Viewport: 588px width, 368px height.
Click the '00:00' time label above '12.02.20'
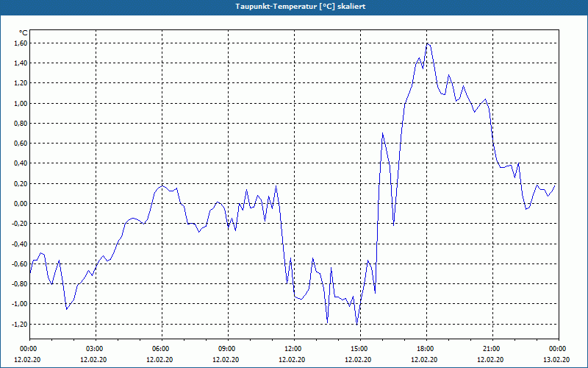tap(28, 349)
